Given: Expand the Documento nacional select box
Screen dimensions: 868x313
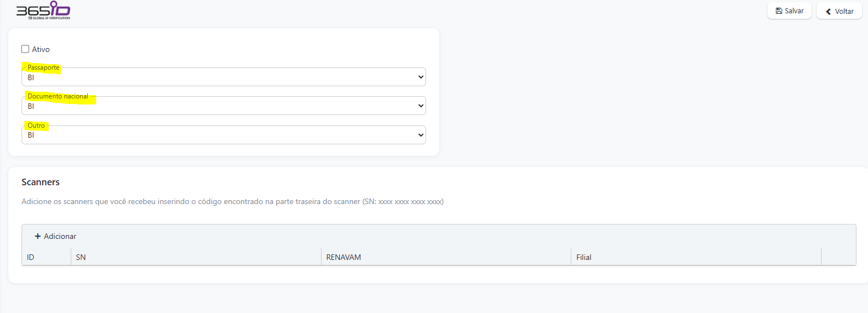Looking at the screenshot, I should [223, 106].
